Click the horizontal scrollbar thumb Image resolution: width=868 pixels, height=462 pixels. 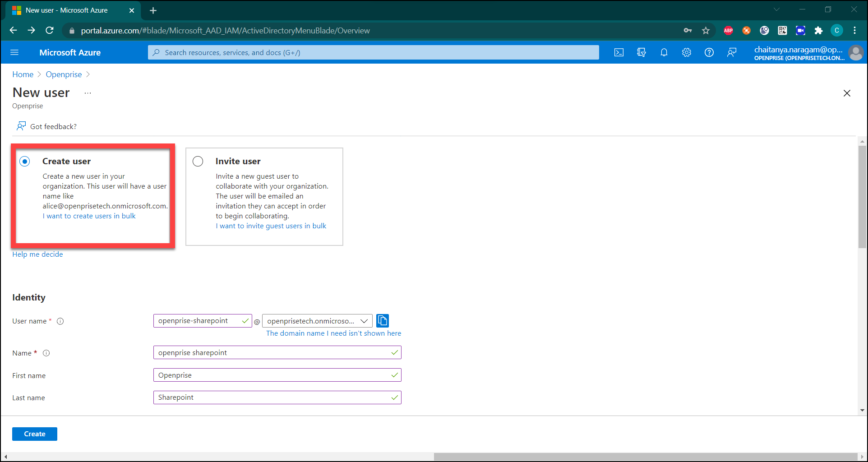coord(646,457)
